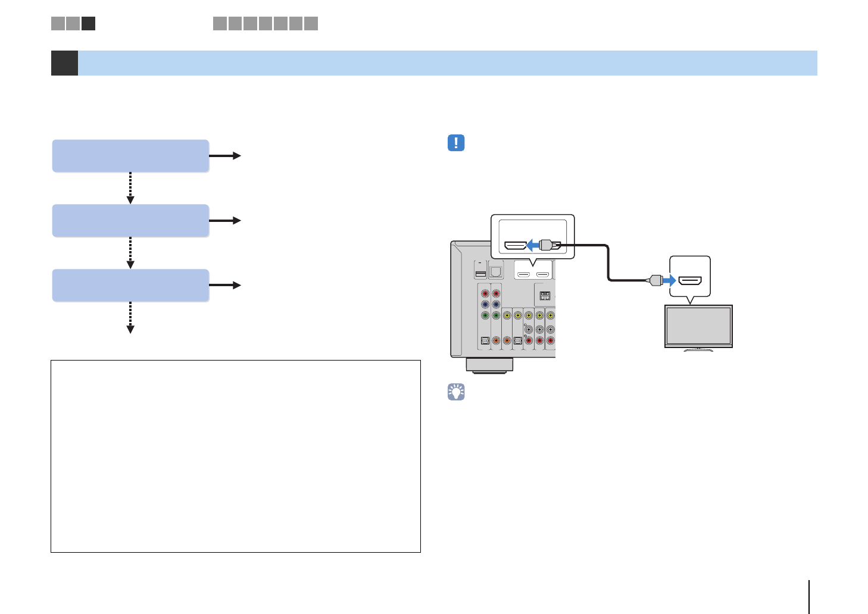The image size is (868, 614).
Task: Click the middle flowchart box
Action: (130, 221)
